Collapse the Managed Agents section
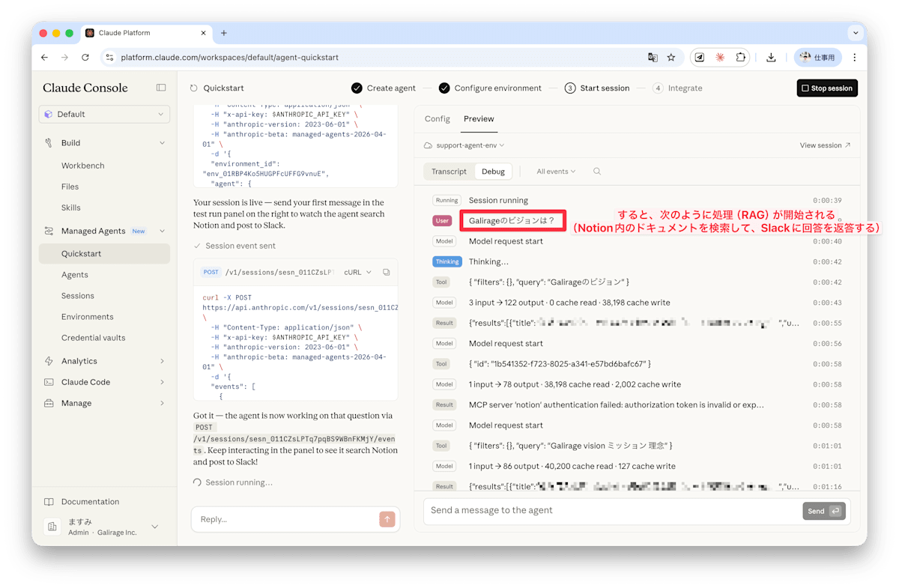This screenshot has height=588, width=899. (x=162, y=231)
